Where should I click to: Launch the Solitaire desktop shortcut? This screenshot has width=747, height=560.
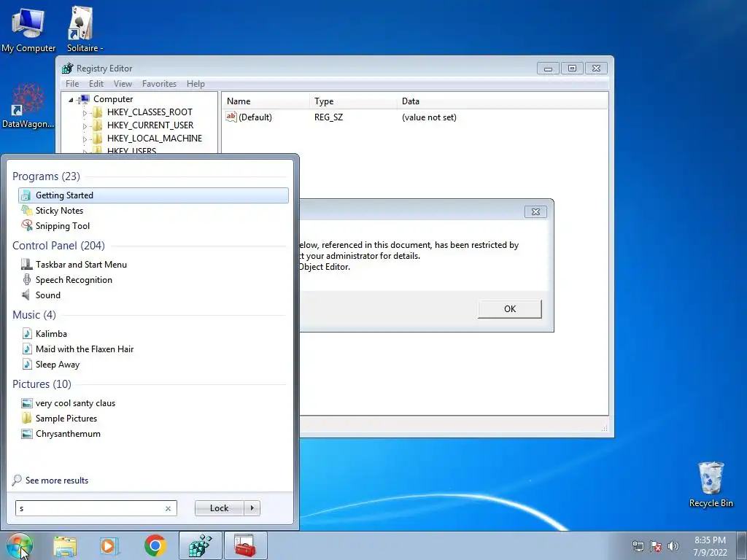(82, 29)
